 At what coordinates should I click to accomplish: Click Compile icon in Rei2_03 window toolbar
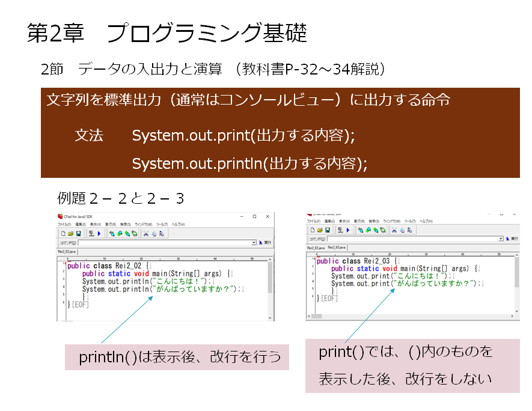340,230
